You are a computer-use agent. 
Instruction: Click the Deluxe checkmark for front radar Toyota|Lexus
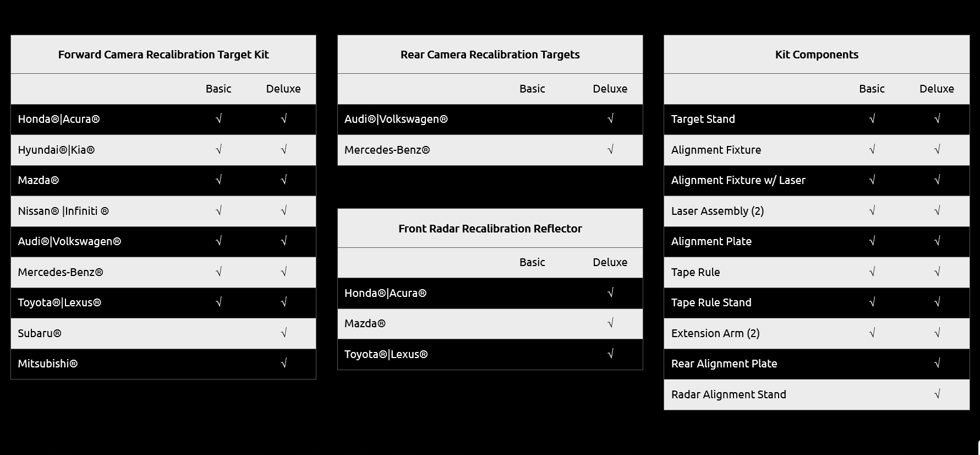point(610,354)
